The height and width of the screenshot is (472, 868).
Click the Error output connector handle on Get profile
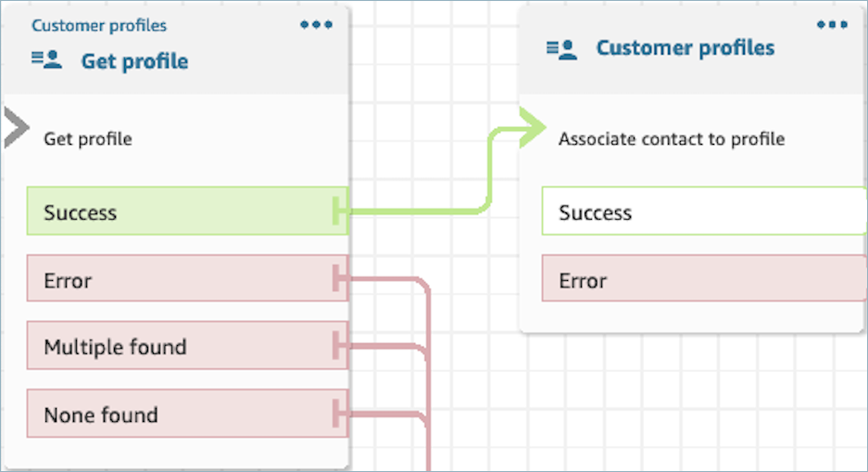341,278
